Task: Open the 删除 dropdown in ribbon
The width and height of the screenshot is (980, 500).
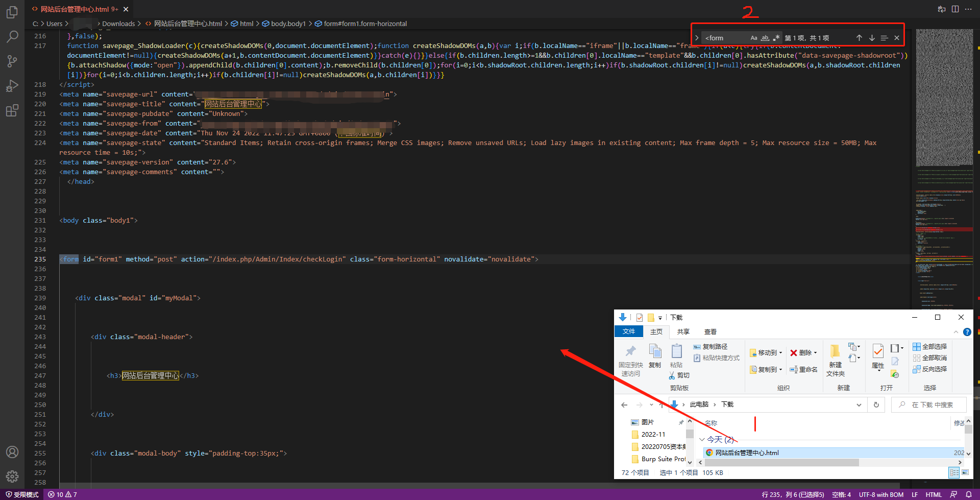Action: pos(803,352)
